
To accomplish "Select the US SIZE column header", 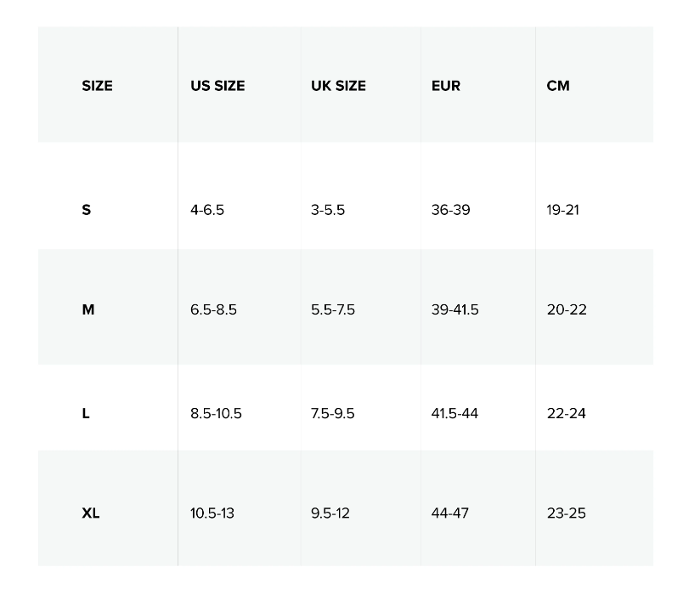I will (217, 86).
